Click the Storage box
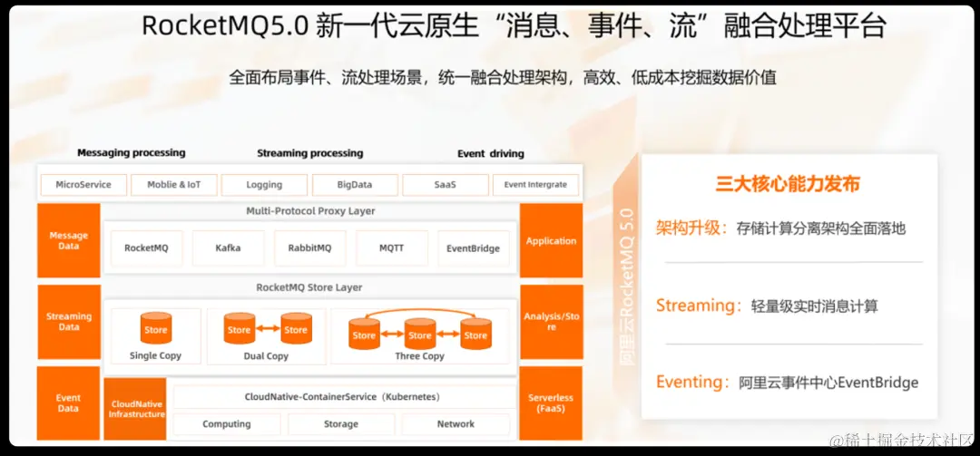 point(341,424)
